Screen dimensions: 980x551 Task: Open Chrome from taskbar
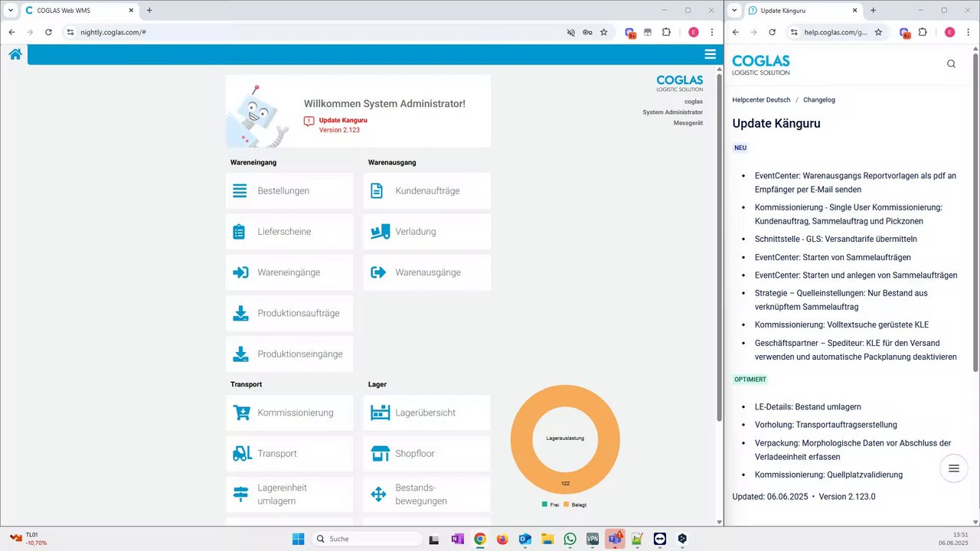(x=479, y=539)
